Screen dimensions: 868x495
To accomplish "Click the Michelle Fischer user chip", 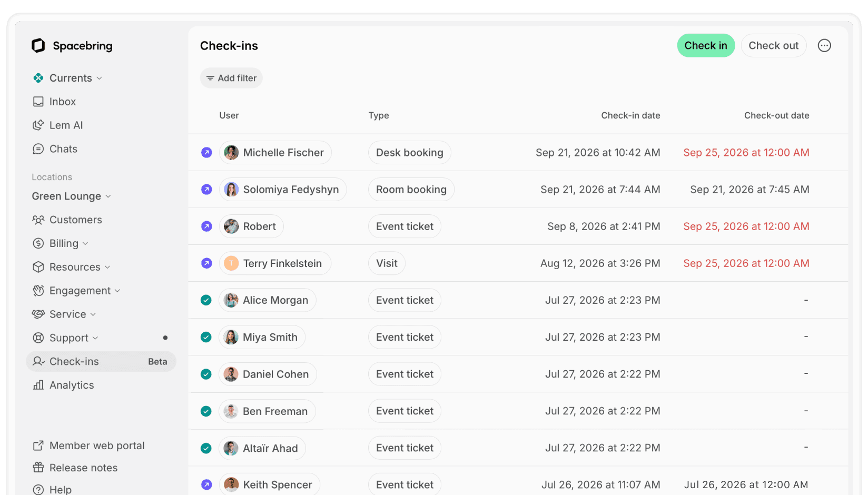I will (x=275, y=153).
